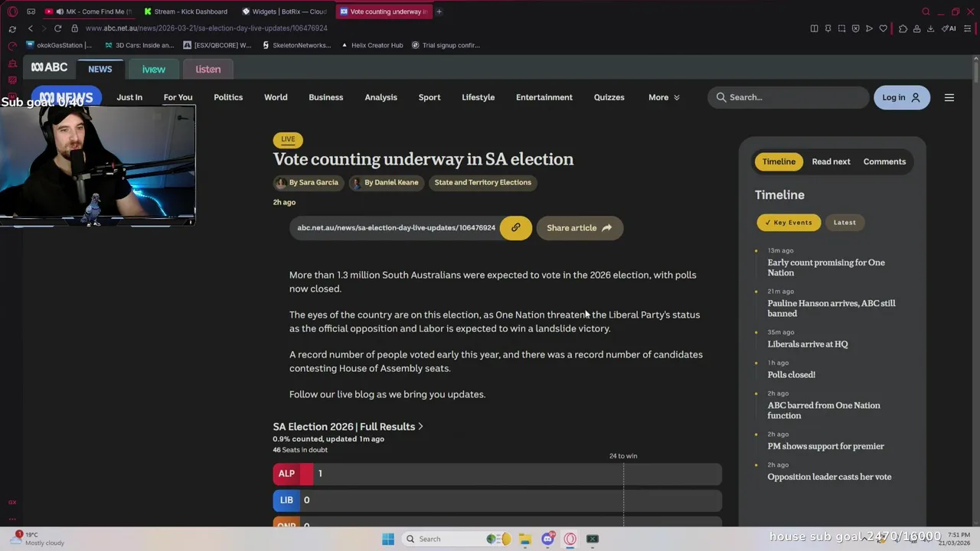Screen dimensions: 980x551
Task: Open the ABC hamburger menu icon
Action: 949,97
